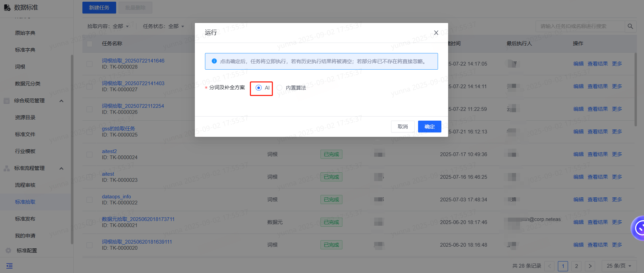Open the 任务状态 filter dropdown
644x273 pixels.
(x=164, y=26)
